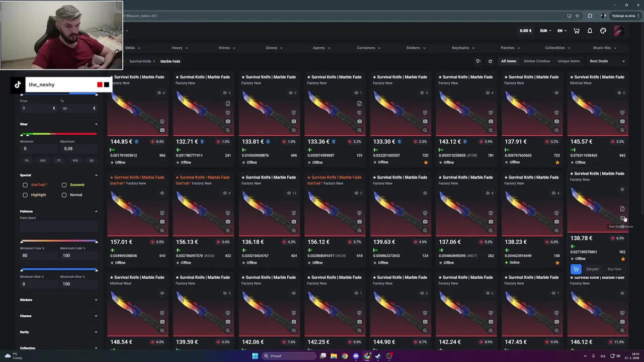The height and width of the screenshot is (362, 644).
Task: Click inspect-in-game icon on 157.01 € knife
Action: coord(162,213)
